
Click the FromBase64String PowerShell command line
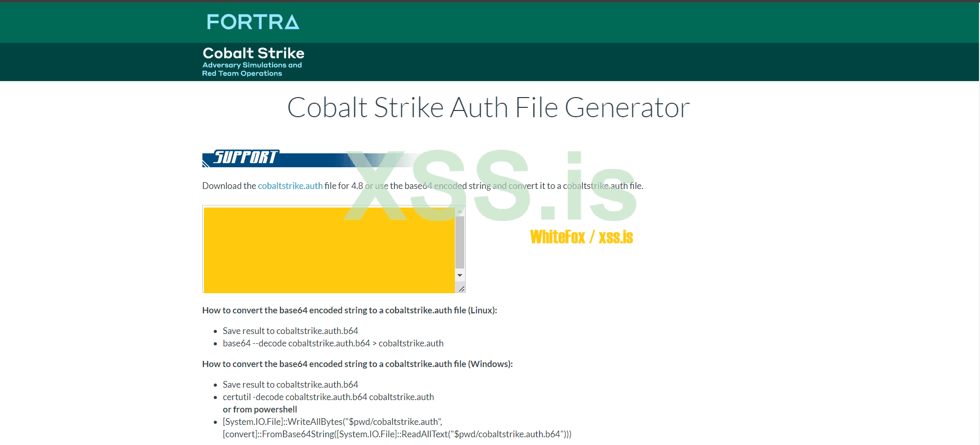click(397, 434)
